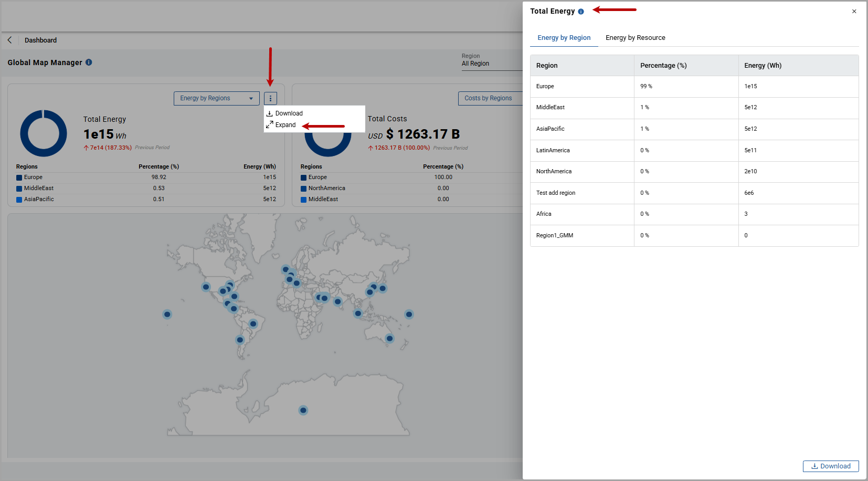Click the Total Energy donut chart
The height and width of the screenshot is (481, 868).
(44, 133)
